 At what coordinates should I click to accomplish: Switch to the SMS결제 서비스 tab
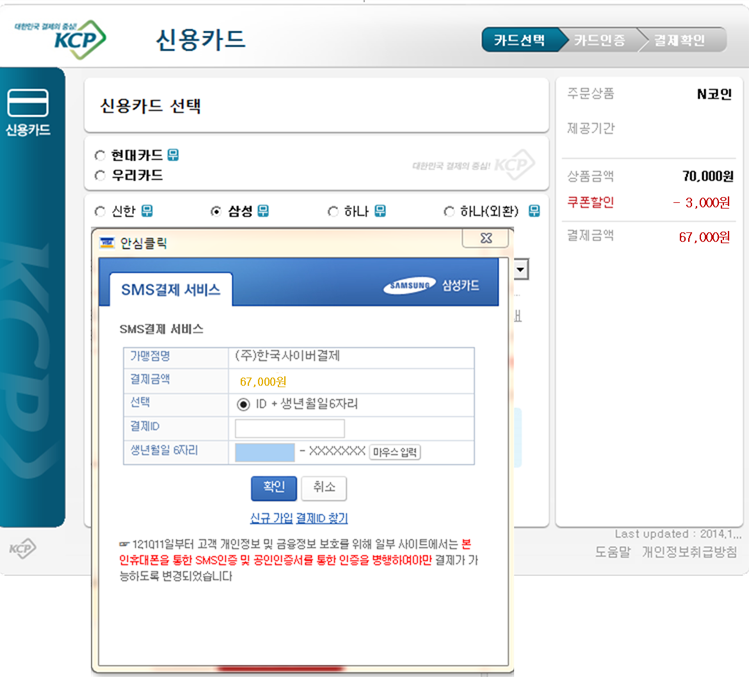tap(171, 290)
